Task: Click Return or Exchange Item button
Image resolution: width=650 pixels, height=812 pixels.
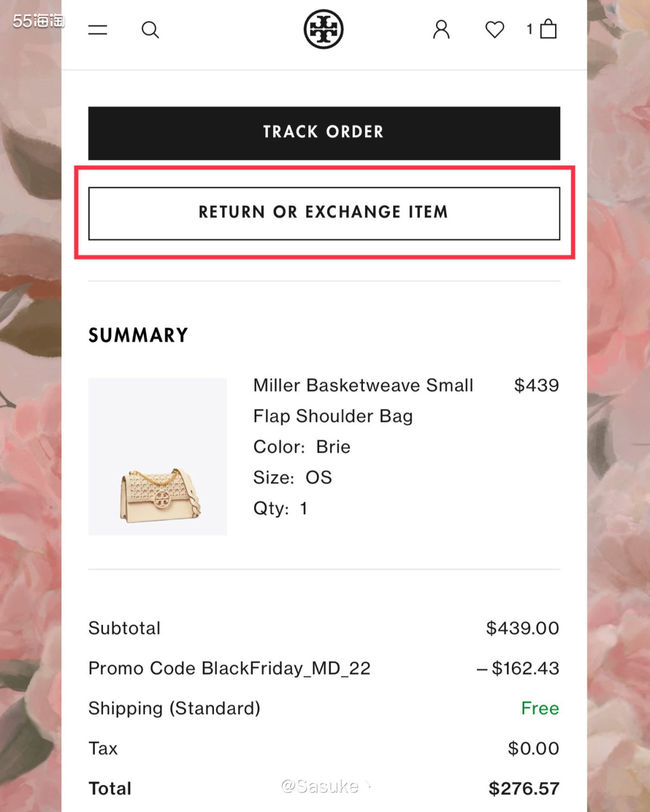Action: pos(324,213)
